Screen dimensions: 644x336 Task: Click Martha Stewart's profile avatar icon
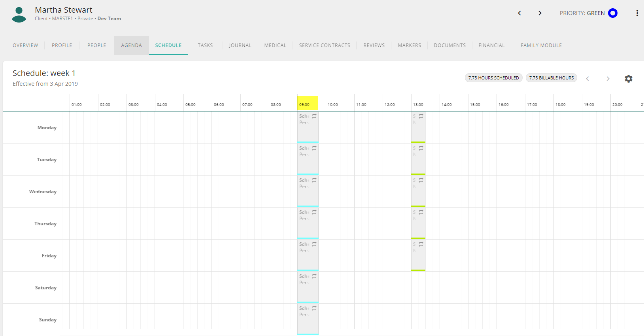click(x=19, y=15)
